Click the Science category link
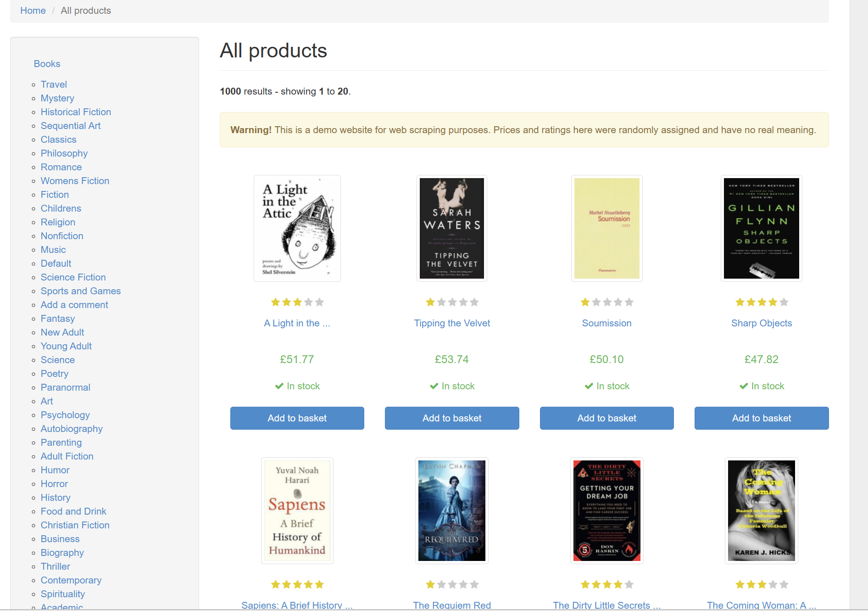This screenshot has height=611, width=868. 57,360
